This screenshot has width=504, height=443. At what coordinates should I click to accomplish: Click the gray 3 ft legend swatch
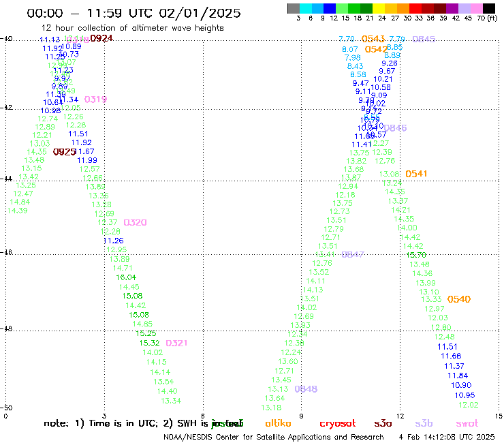[x=294, y=8]
